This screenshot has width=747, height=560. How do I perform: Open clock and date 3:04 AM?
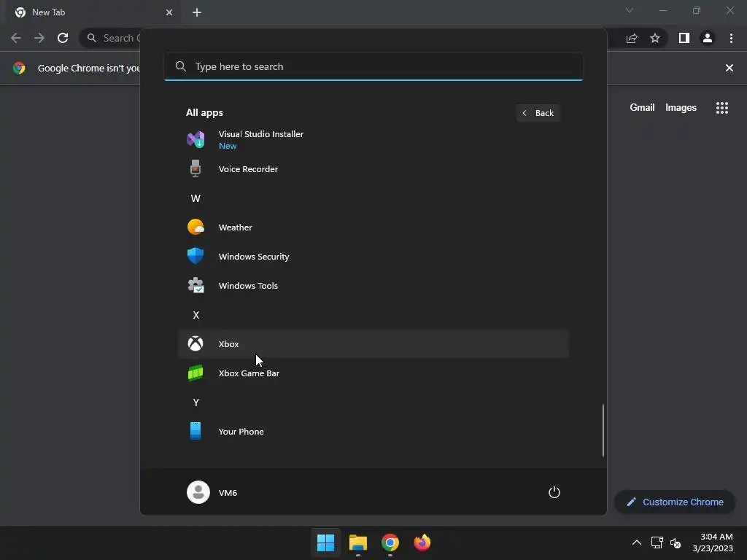point(713,542)
